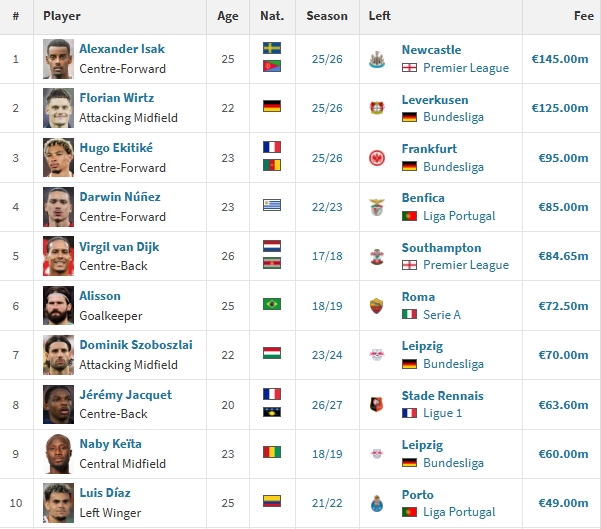Click the Swedish flag next to Isak
The width and height of the screenshot is (601, 529).
click(x=272, y=48)
